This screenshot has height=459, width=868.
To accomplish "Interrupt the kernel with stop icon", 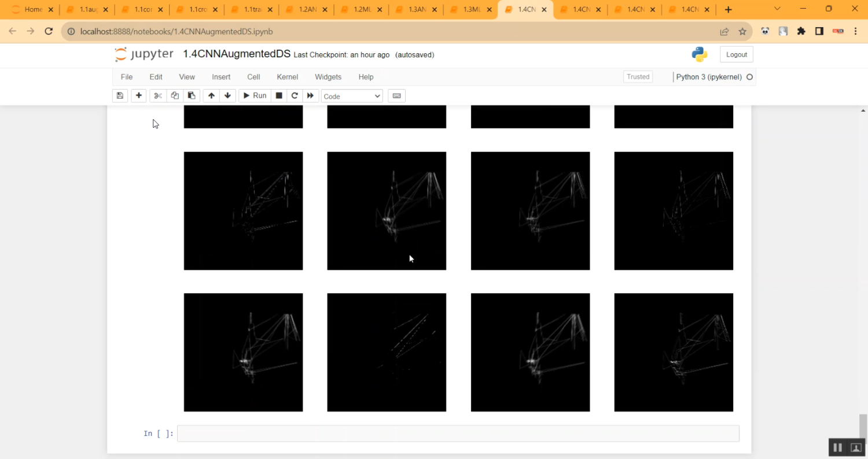I will [x=279, y=95].
